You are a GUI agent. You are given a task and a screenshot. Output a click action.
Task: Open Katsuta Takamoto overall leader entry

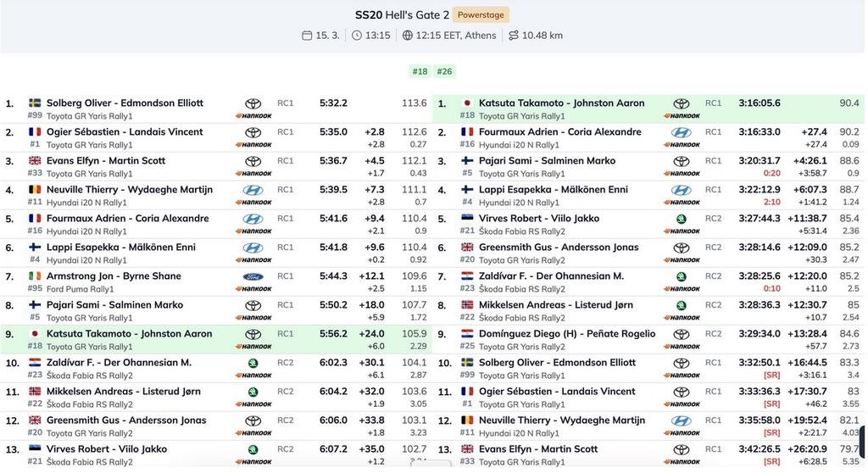tap(561, 103)
